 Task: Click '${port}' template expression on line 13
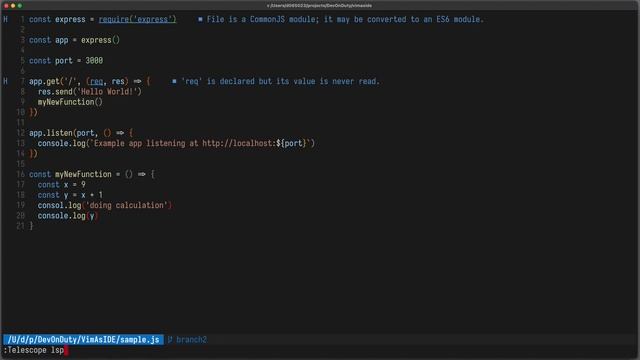tap(291, 143)
